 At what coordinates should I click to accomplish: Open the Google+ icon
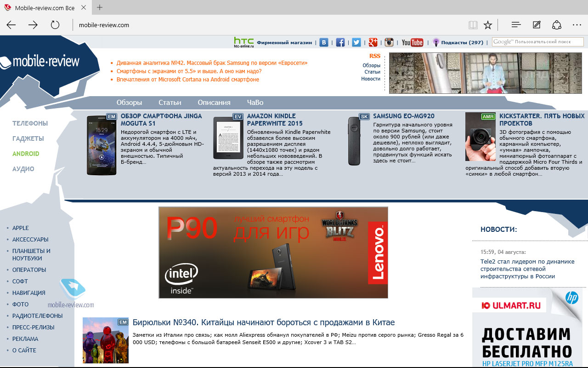click(373, 42)
